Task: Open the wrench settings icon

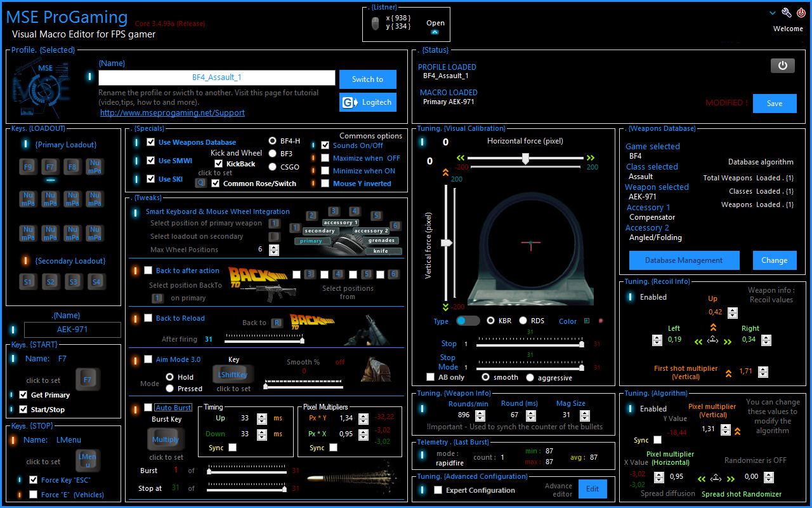Action: coord(787,13)
